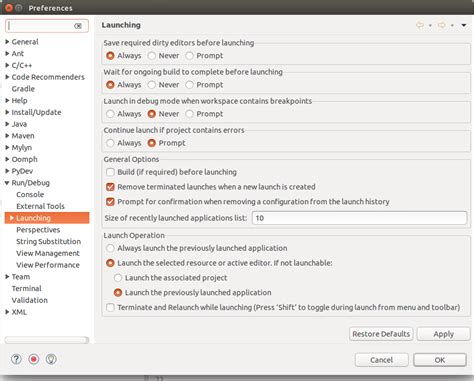Expand the Help tree node
474x381 pixels.
(x=7, y=100)
